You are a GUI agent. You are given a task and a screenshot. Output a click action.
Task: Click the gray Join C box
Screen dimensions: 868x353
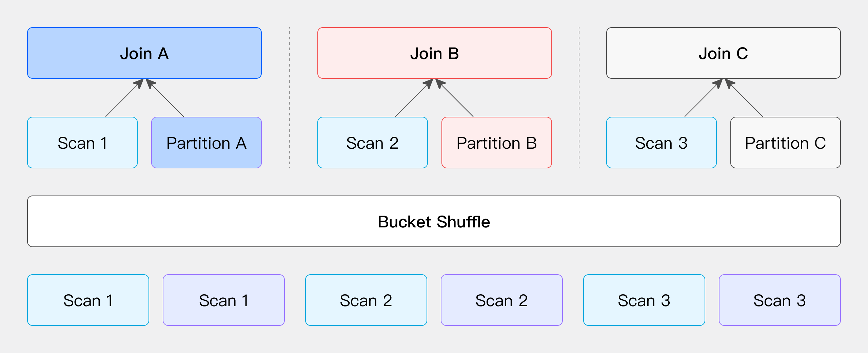point(723,53)
